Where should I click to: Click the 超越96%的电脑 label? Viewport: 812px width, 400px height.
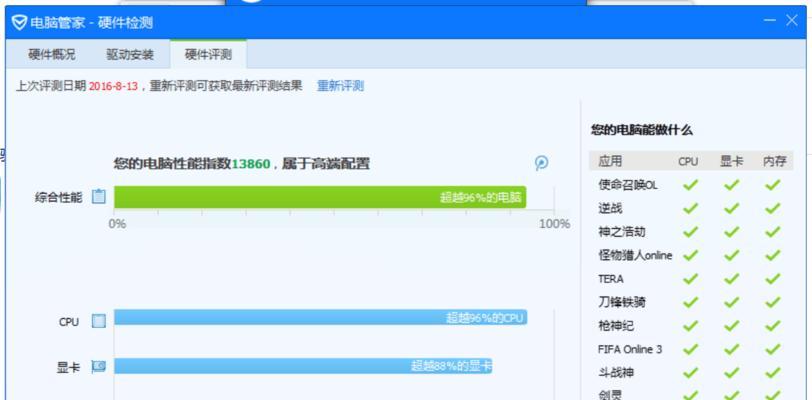coord(481,197)
